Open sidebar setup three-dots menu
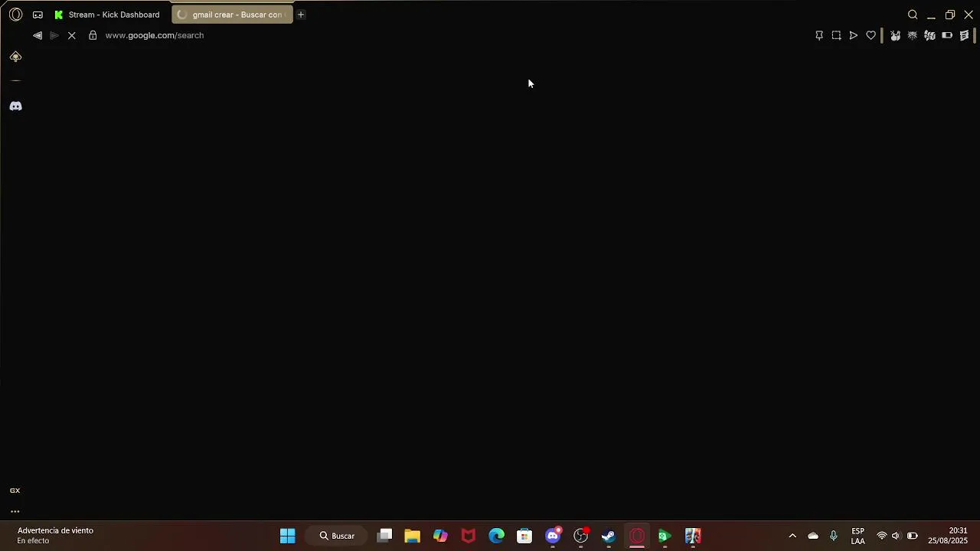This screenshot has width=980, height=551. [x=15, y=511]
